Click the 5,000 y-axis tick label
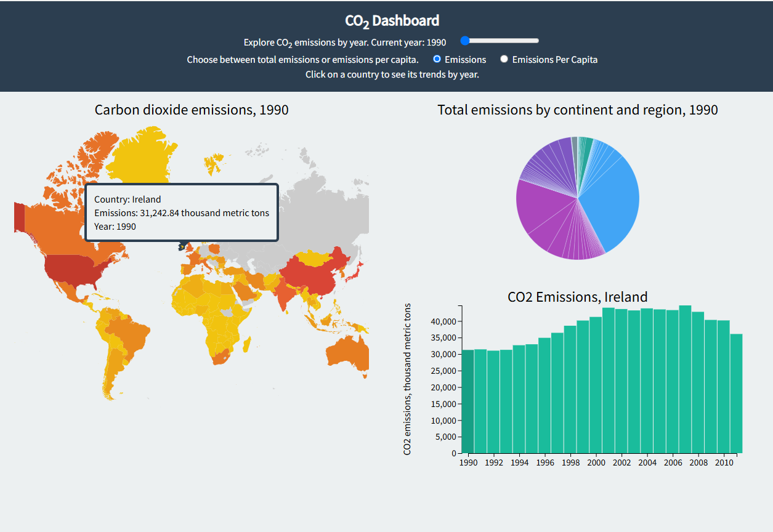773x532 pixels. click(x=445, y=437)
